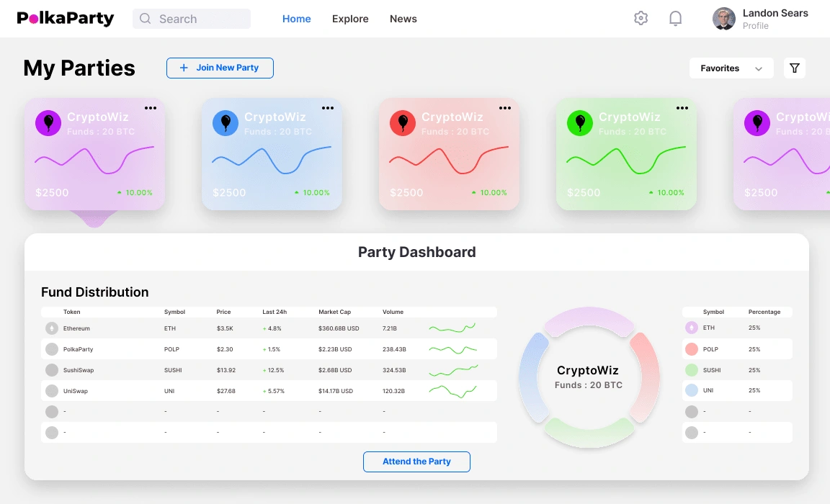Click the Ethereum token icon in table
The image size is (830, 504).
tap(52, 328)
